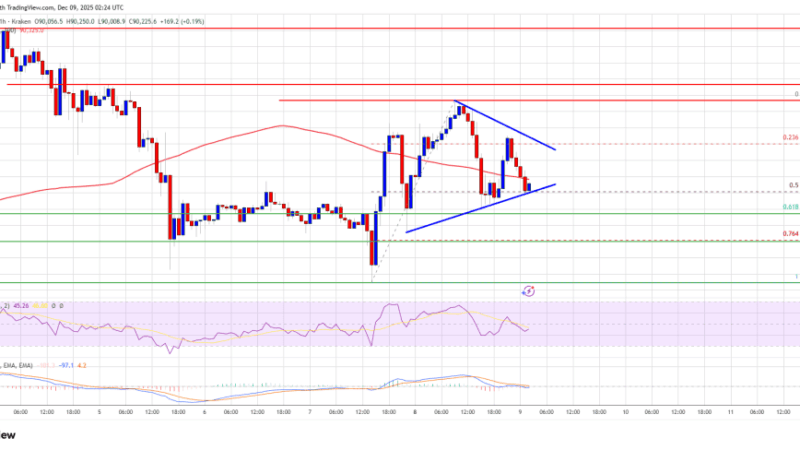Select the lower blue triangle trend line
Screen dimensions: 800x450
pyautogui.click(x=481, y=208)
